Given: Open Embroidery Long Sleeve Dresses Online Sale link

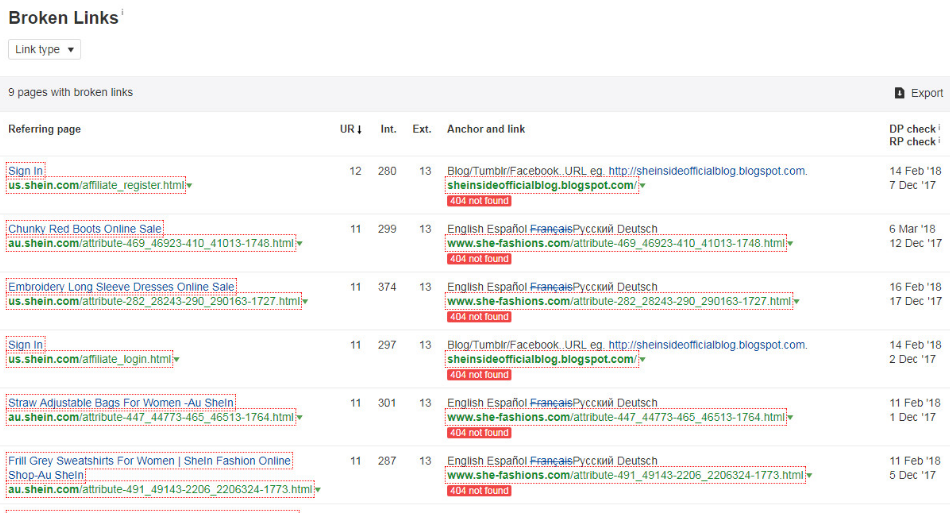Looking at the screenshot, I should [121, 287].
